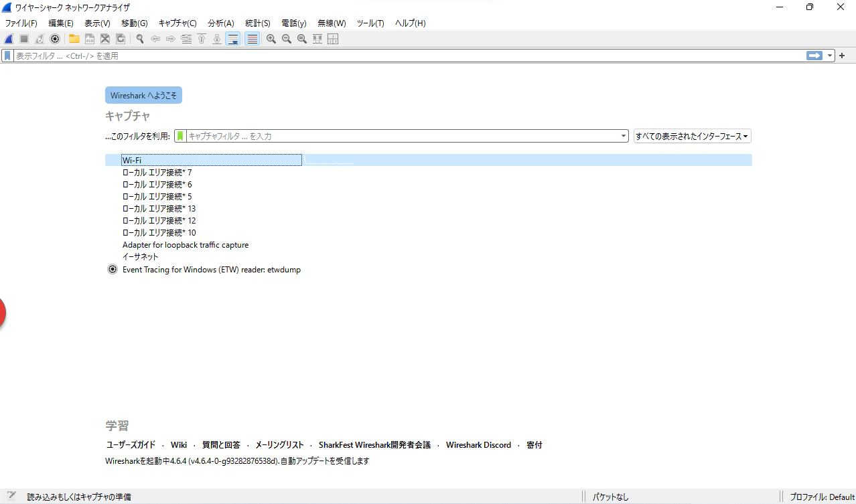Toggle the Colorize packet list icon
856x504 pixels.
[251, 39]
